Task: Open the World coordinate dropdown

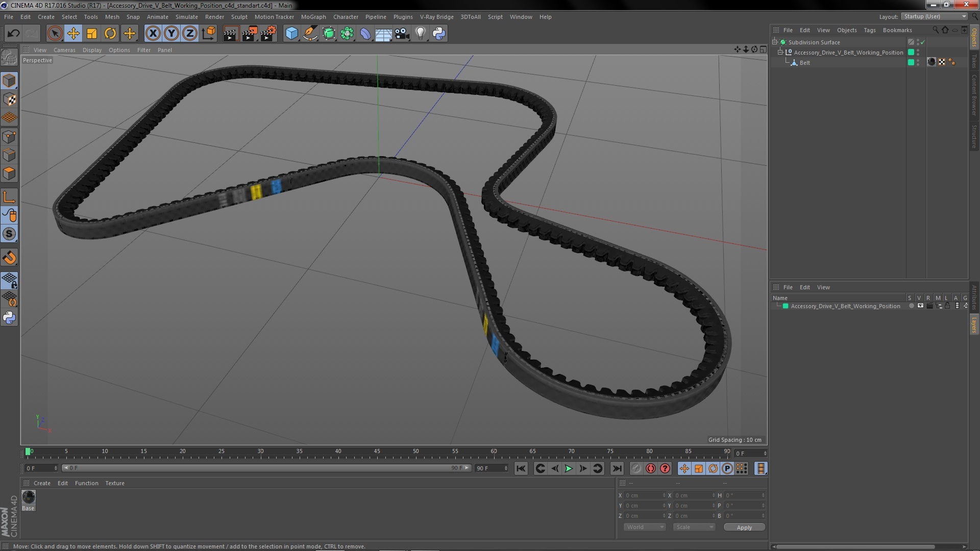Action: 645,527
